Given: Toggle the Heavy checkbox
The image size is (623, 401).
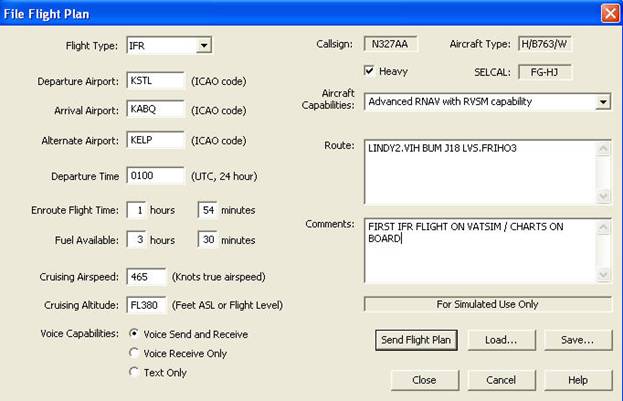Looking at the screenshot, I should pyautogui.click(x=370, y=71).
